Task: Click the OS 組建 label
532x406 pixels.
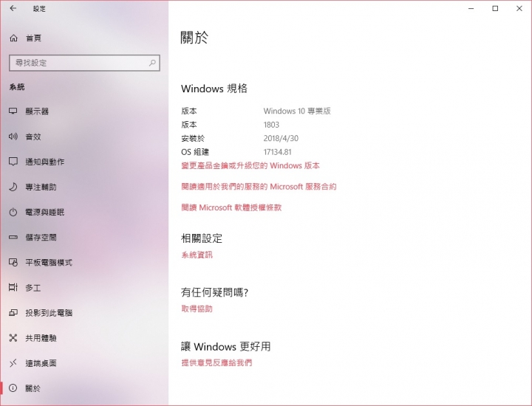Action: [195, 152]
